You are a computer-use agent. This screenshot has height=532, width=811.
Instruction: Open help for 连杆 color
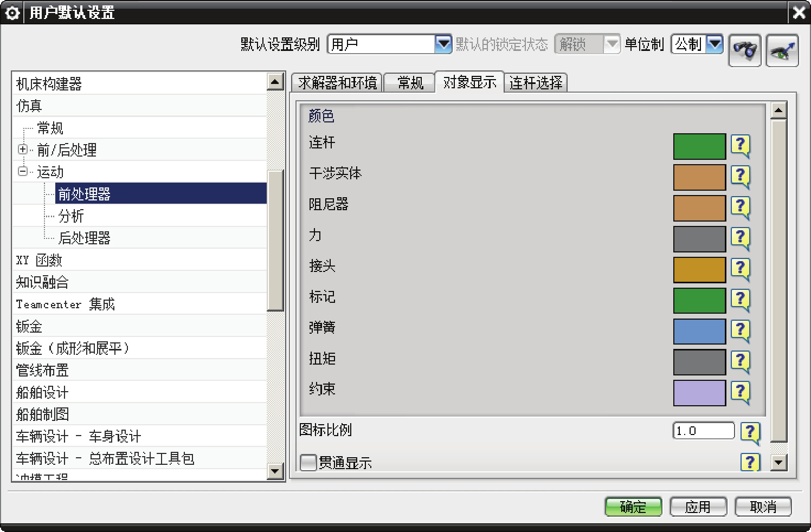tap(740, 146)
